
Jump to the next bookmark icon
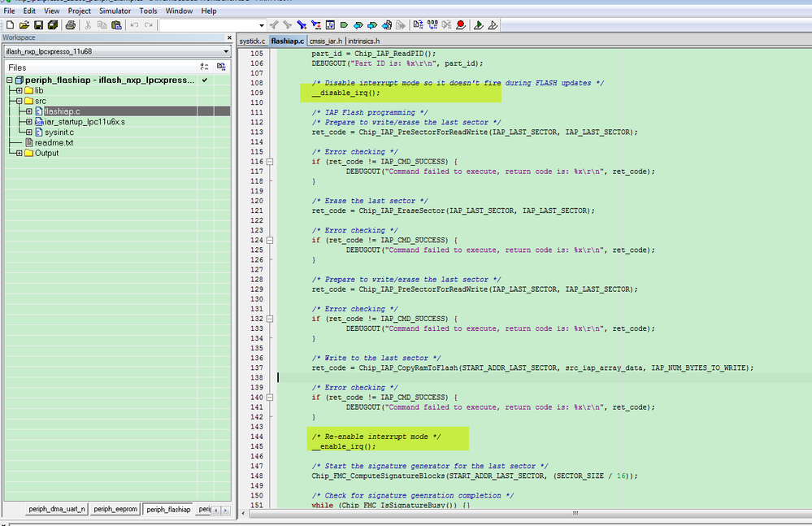371,25
